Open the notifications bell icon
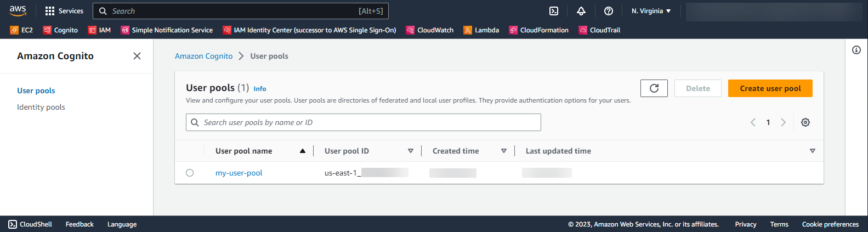 (581, 11)
